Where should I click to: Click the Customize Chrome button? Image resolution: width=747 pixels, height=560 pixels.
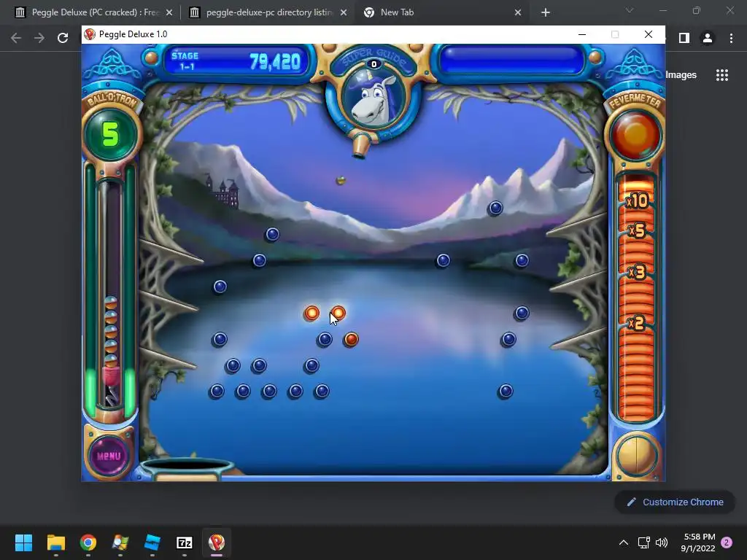click(675, 502)
